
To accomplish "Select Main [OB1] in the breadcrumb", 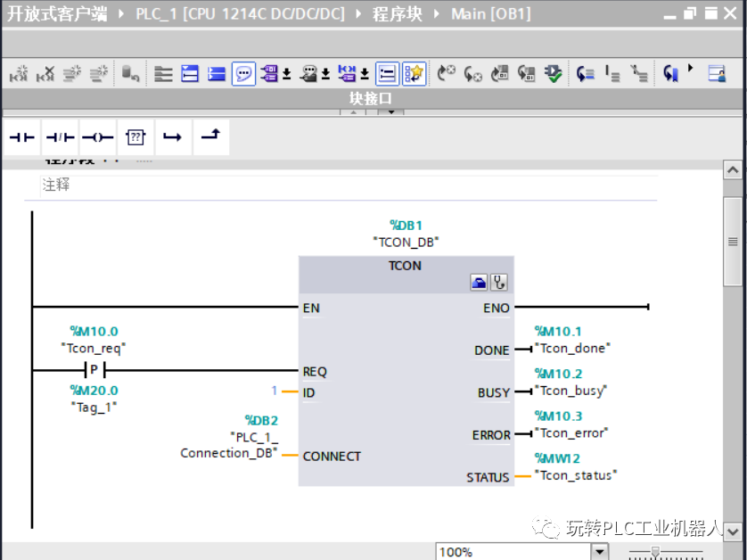I will [489, 13].
